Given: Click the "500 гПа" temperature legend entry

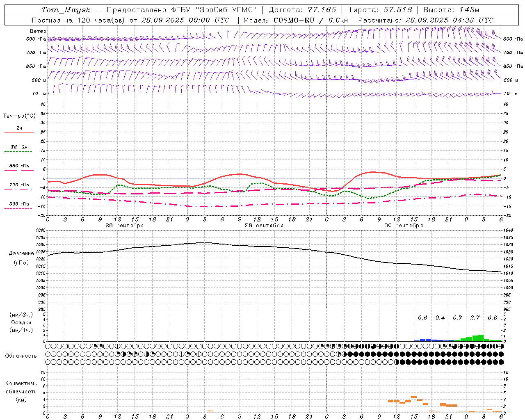Looking at the screenshot, I should tap(19, 204).
